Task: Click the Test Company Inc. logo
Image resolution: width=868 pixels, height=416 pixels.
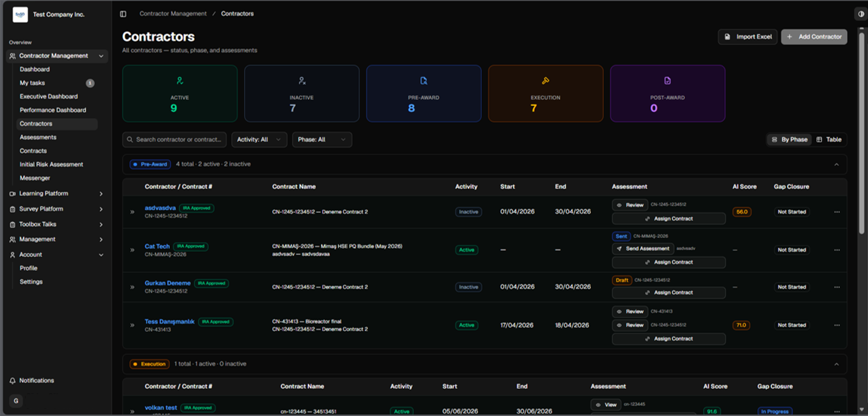Action: point(20,15)
